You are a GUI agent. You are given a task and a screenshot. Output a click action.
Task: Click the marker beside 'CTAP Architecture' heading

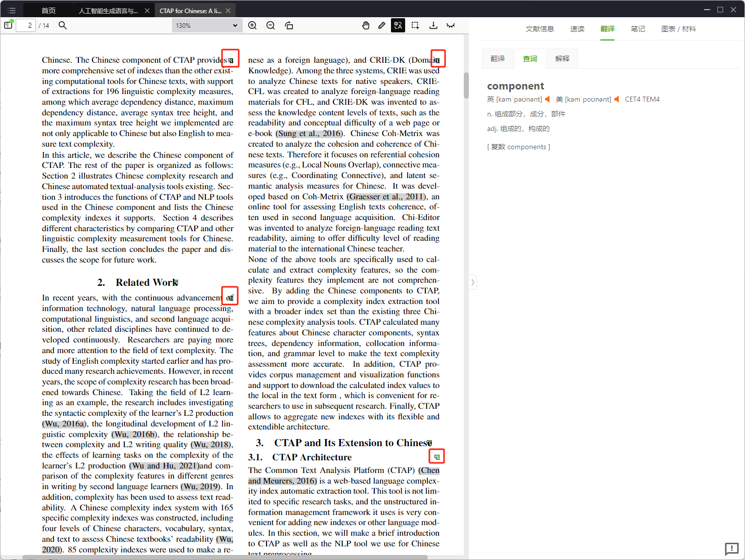[x=437, y=457]
